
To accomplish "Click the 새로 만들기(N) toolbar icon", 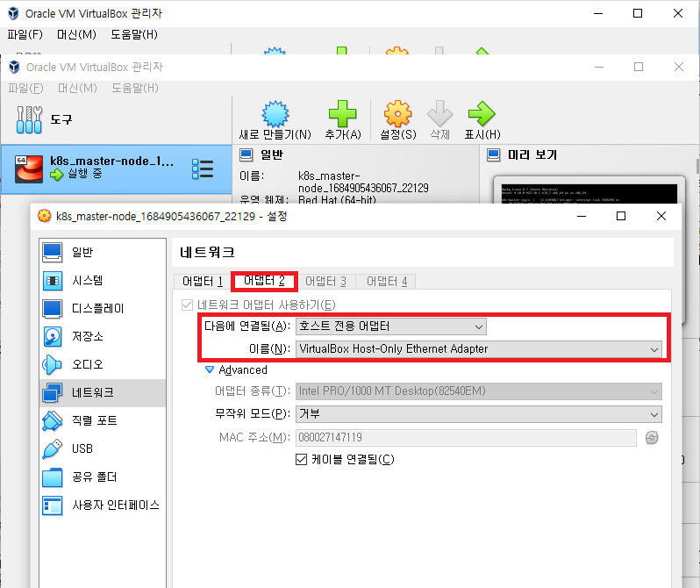I will [275, 114].
